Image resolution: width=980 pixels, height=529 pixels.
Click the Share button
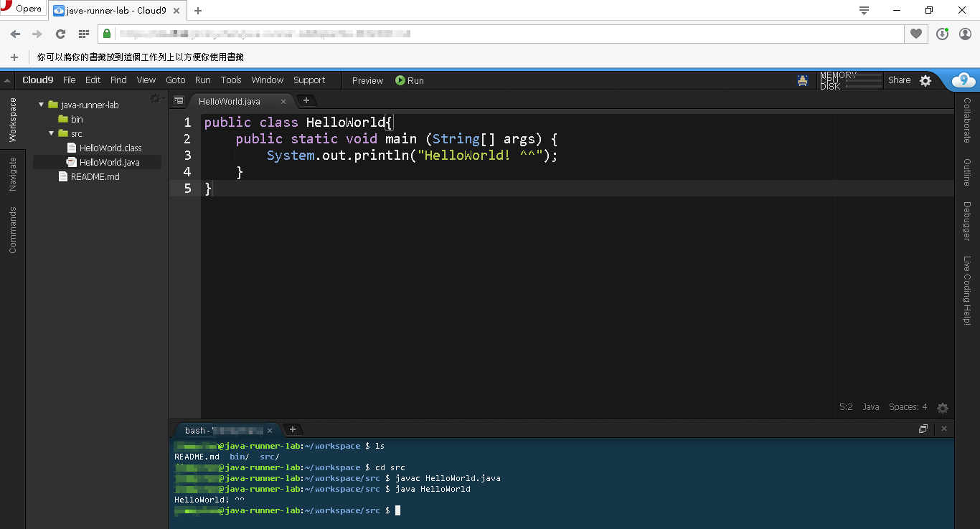[x=899, y=80]
